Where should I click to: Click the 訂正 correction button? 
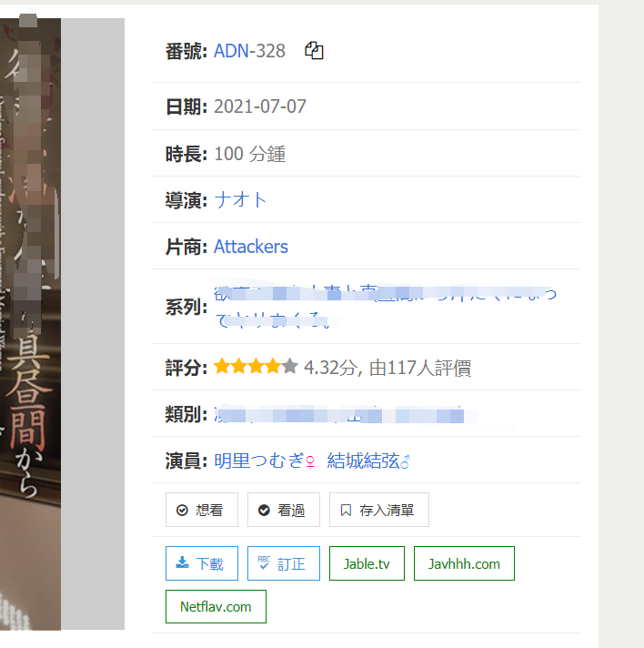[x=284, y=563]
